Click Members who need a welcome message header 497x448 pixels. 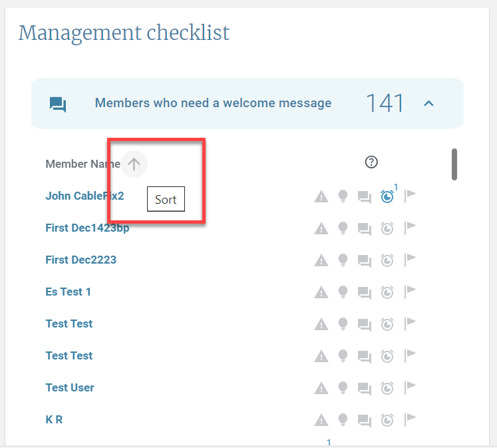[x=213, y=103]
